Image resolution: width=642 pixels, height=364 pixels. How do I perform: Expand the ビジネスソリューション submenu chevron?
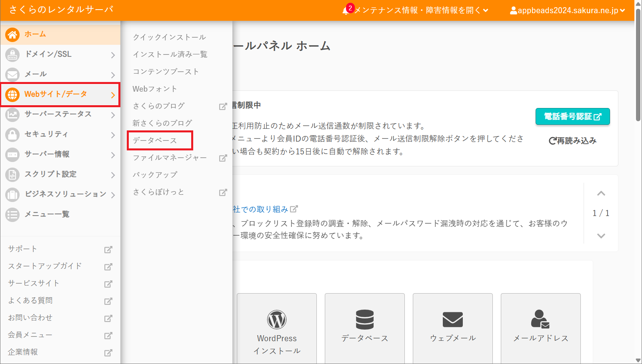click(113, 195)
